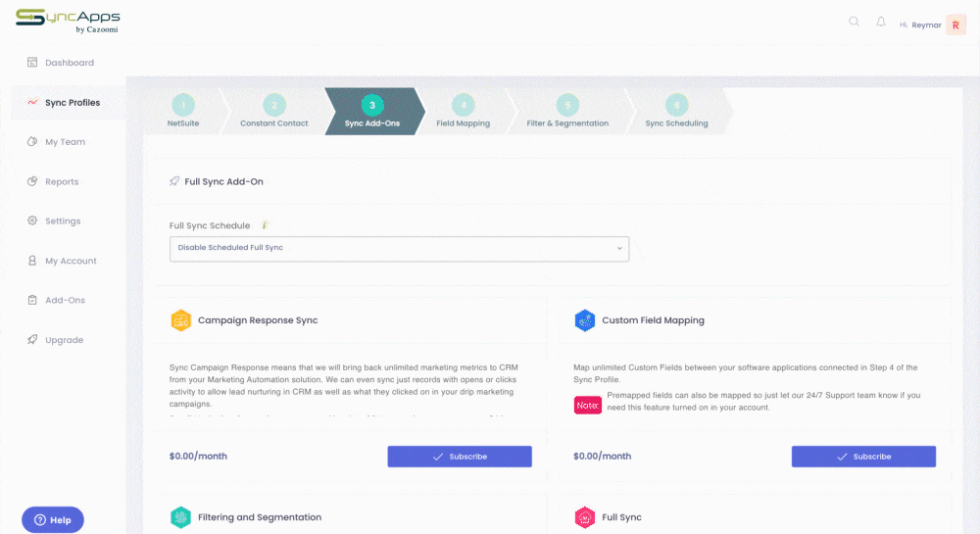980x534 pixels.
Task: Click the My Account person icon
Action: (x=32, y=261)
